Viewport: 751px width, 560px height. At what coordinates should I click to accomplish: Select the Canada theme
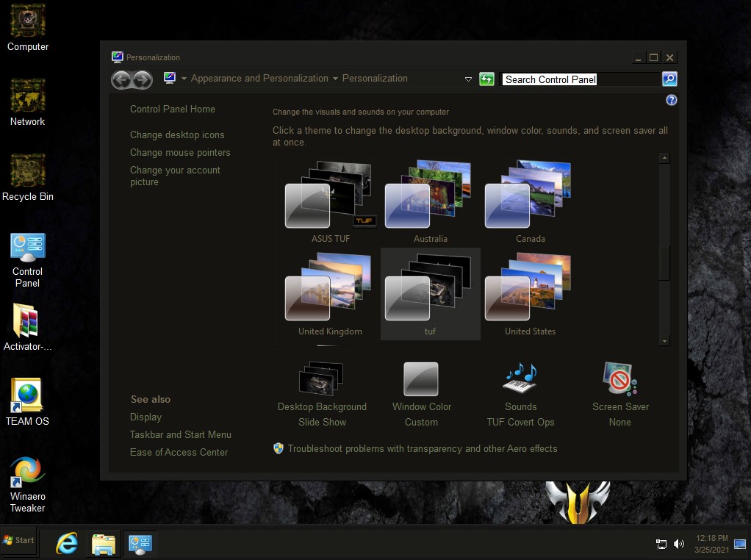pos(531,201)
